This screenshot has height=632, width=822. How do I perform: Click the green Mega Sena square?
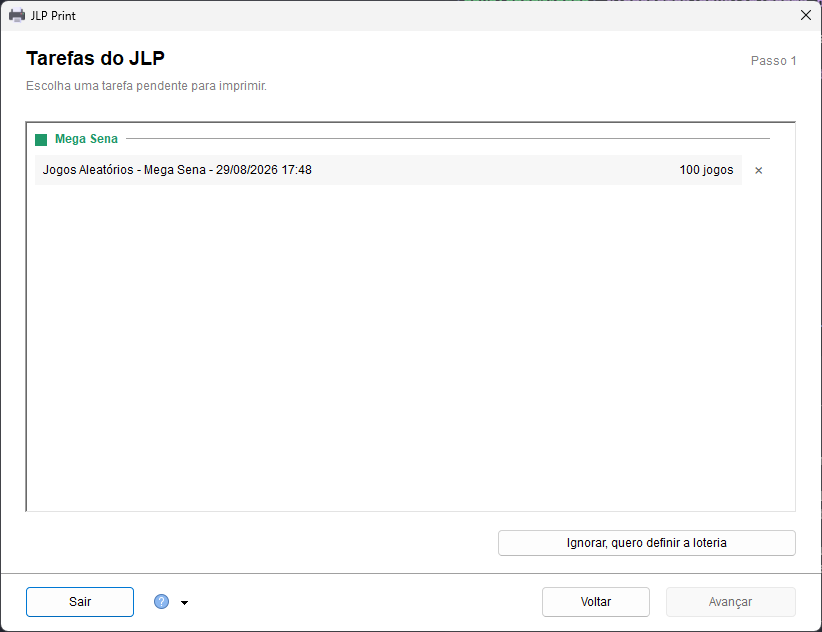tap(41, 139)
